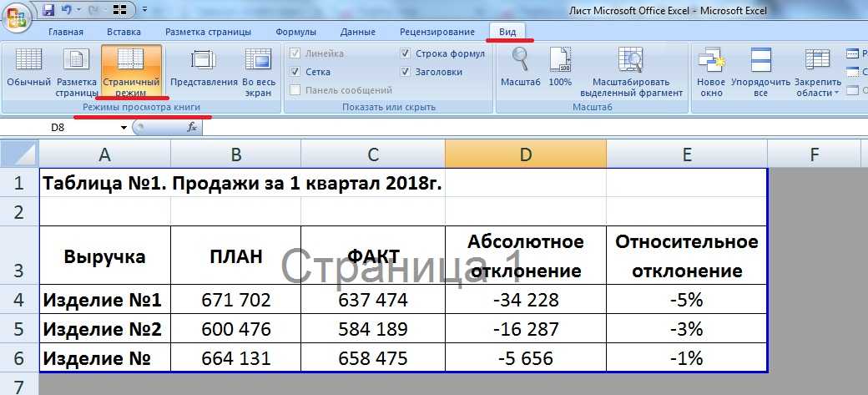The height and width of the screenshot is (395, 868).
Task: Enable Во весь экран mode
Action: [x=259, y=72]
